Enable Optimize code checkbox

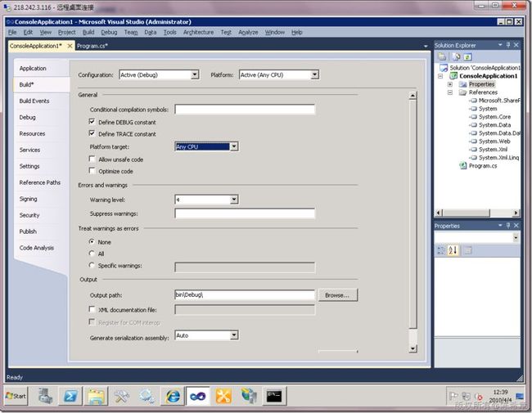[x=92, y=171]
